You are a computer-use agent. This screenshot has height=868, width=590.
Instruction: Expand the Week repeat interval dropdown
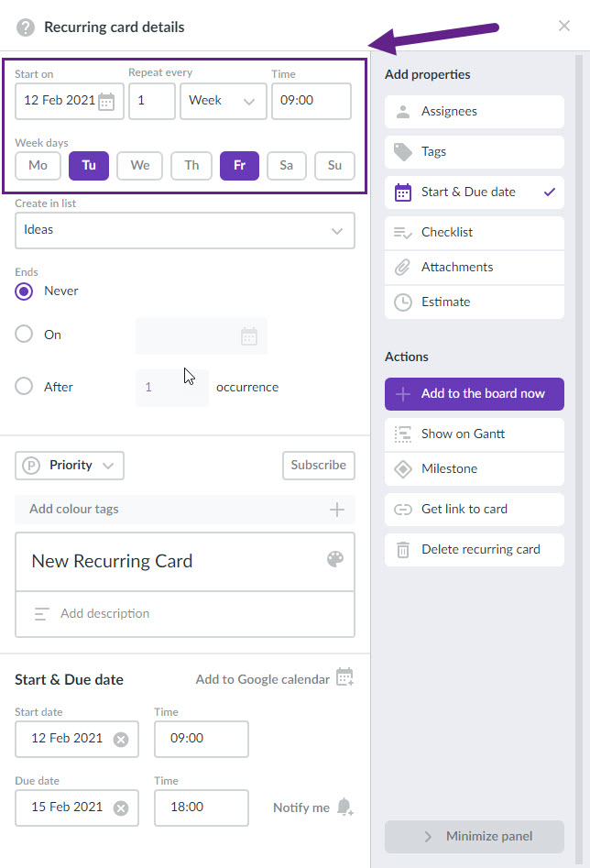point(223,101)
